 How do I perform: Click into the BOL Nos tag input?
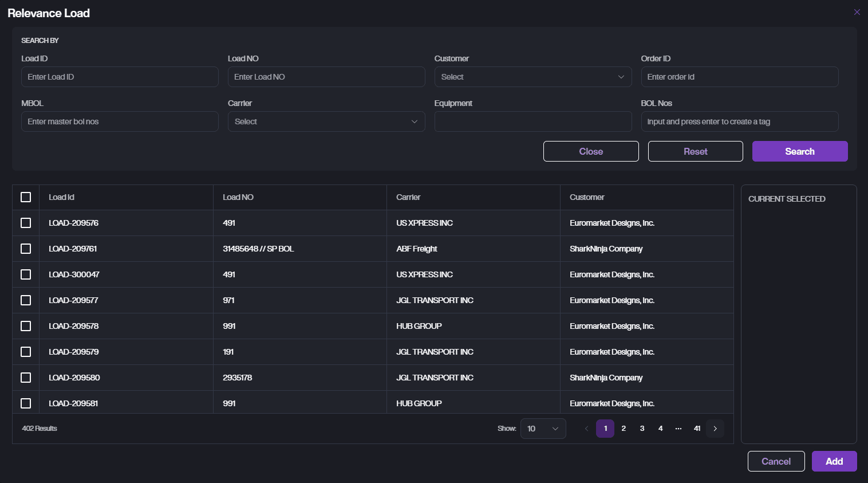739,121
